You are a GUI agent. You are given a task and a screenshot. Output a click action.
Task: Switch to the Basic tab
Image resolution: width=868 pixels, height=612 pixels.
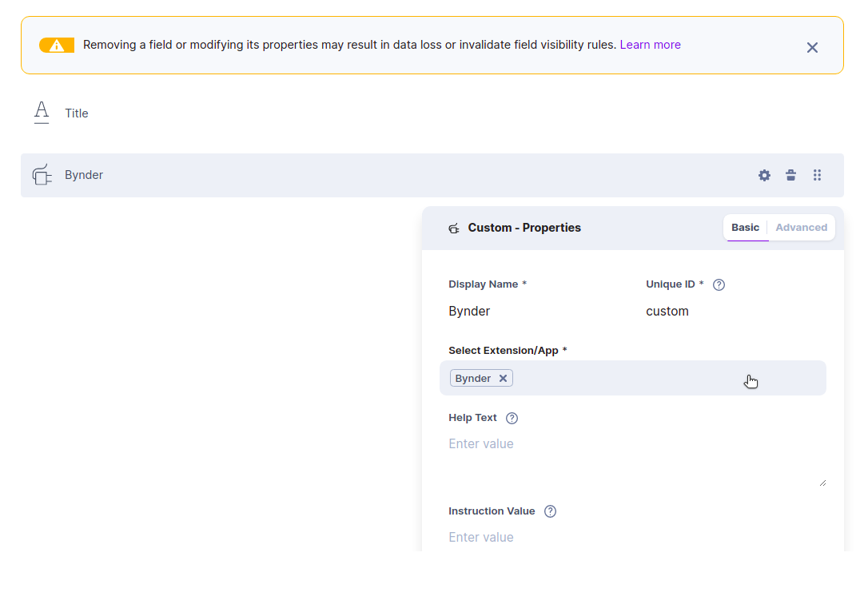coord(745,228)
